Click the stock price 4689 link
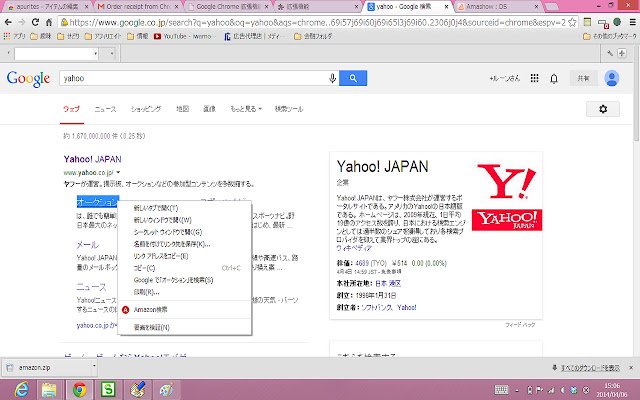640x400 pixels. pyautogui.click(x=362, y=263)
